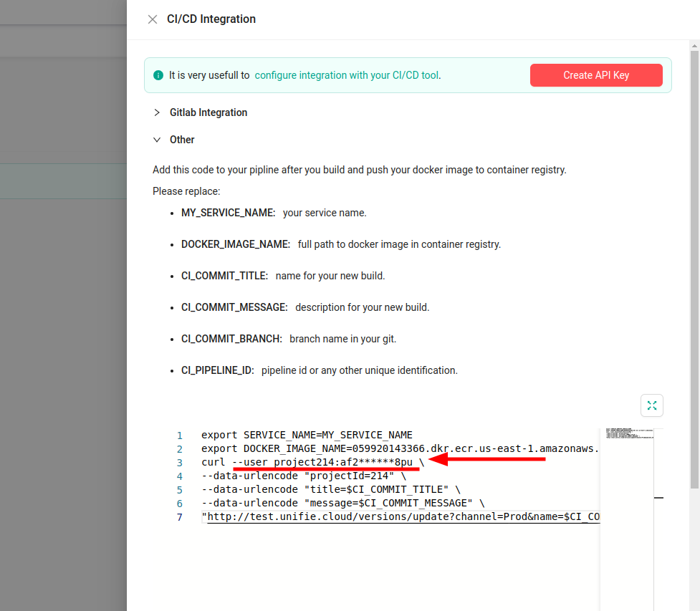Select the Gitlab Integration chevron arrow
The image size is (700, 611).
point(156,112)
